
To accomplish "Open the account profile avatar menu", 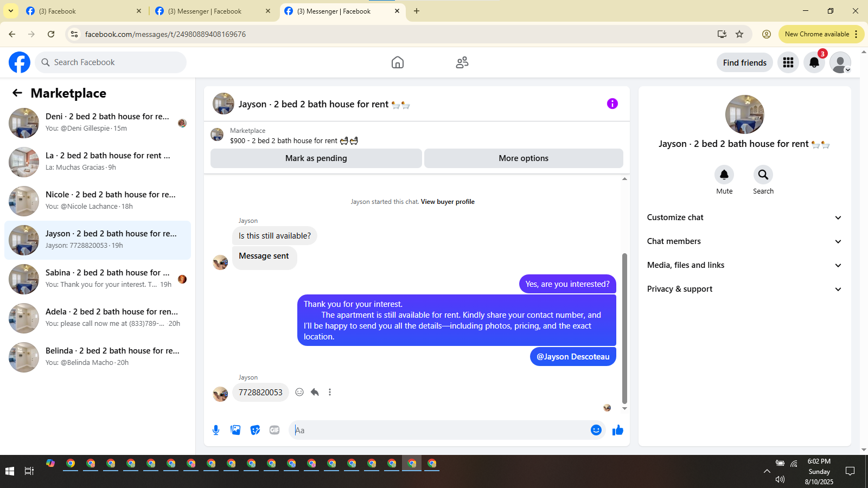I will pos(840,62).
